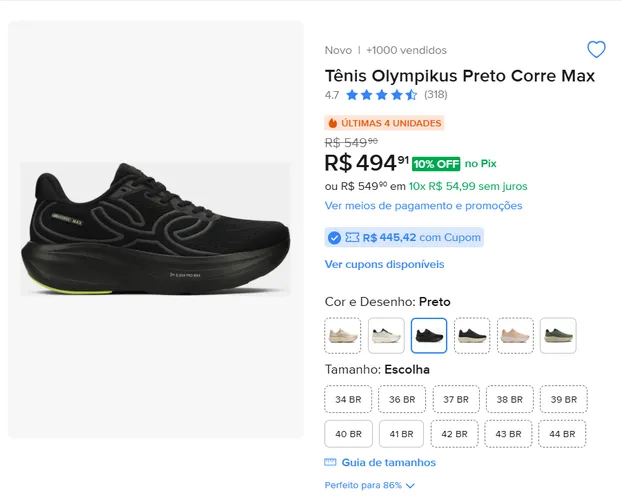The width and height of the screenshot is (622, 500).
Task: Select black shoe with white sole variant
Action: 472,336
